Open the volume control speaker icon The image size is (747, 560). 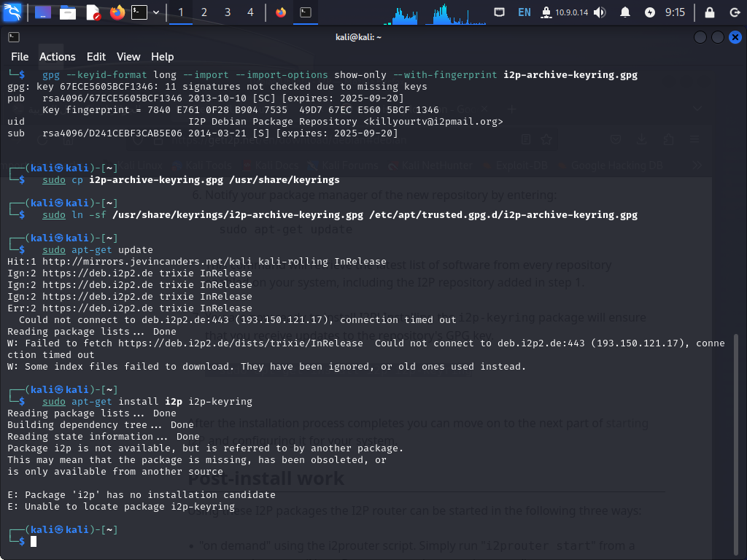600,12
